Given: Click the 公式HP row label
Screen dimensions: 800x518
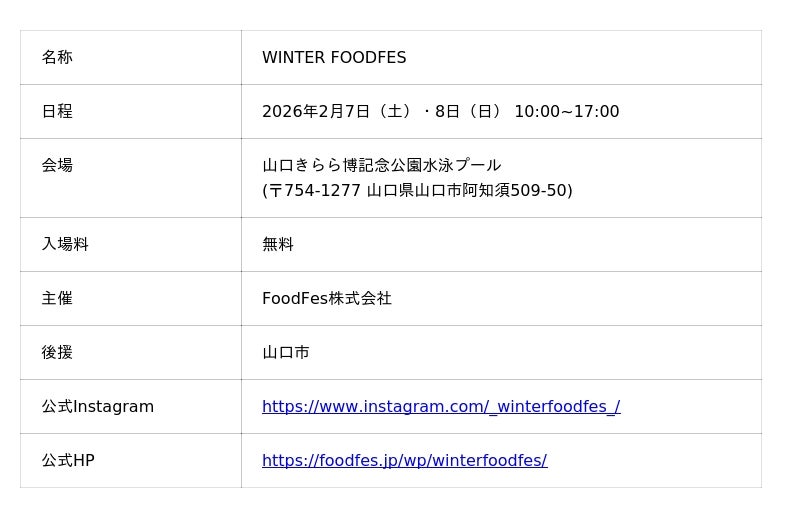Looking at the screenshot, I should (x=68, y=460).
